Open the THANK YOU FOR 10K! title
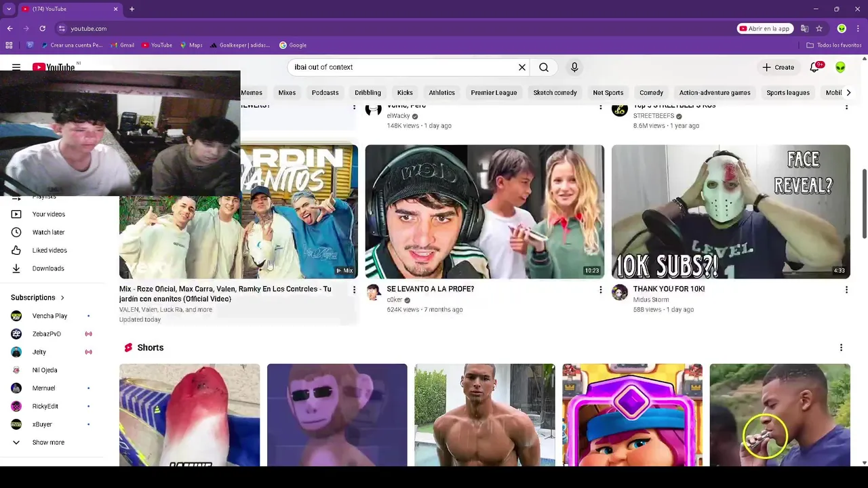The height and width of the screenshot is (488, 868). coord(669,289)
